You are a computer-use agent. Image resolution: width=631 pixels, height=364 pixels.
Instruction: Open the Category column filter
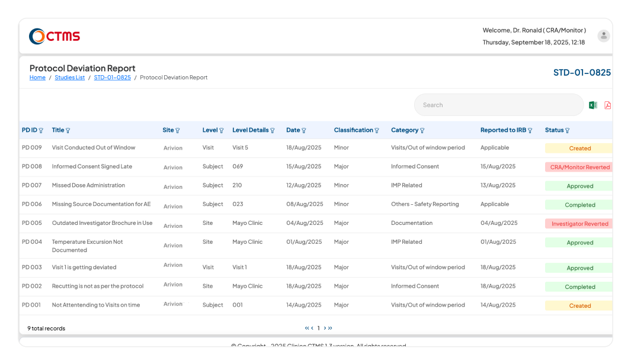421,130
